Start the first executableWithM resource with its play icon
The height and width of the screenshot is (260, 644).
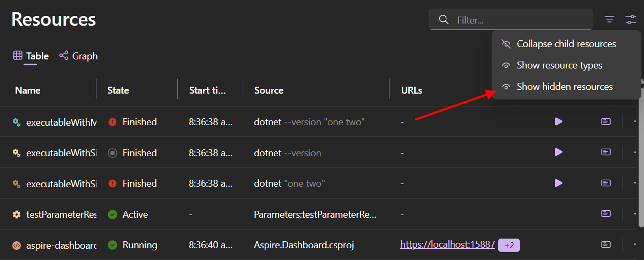558,121
